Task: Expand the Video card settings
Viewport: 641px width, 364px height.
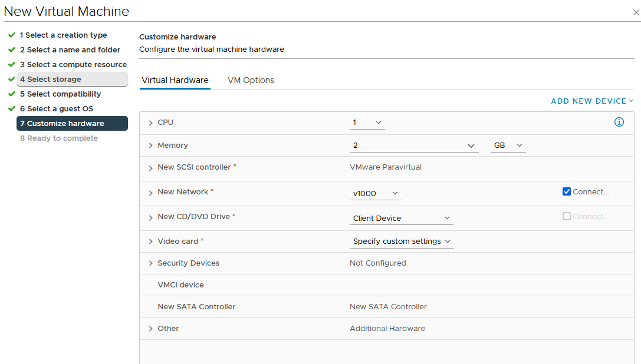Action: pyautogui.click(x=151, y=242)
